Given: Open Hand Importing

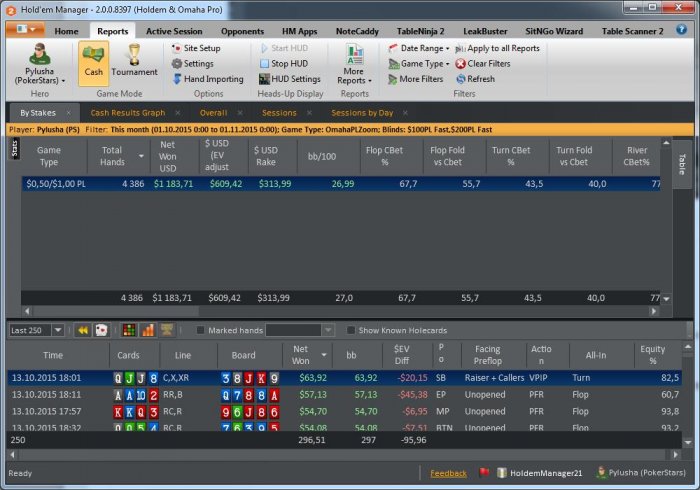Looking at the screenshot, I should click(x=208, y=79).
